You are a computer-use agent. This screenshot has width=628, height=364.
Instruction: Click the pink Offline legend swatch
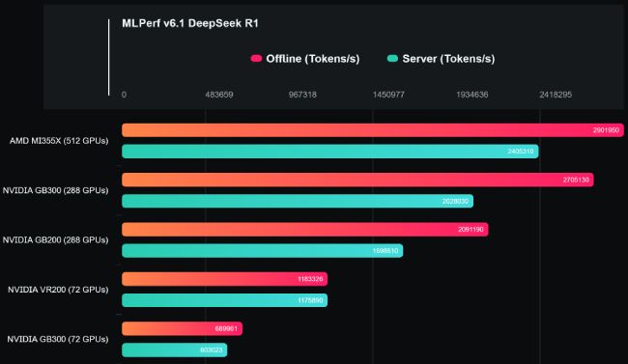tap(256, 59)
